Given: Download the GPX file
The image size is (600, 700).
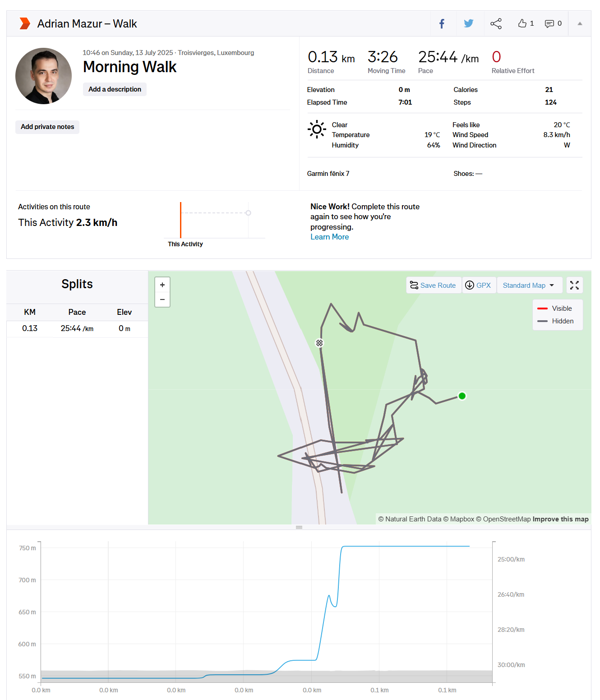Looking at the screenshot, I should pyautogui.click(x=478, y=286).
